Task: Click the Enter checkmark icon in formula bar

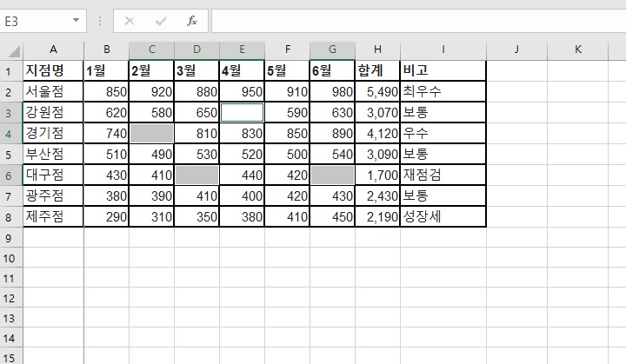Action: [x=161, y=21]
